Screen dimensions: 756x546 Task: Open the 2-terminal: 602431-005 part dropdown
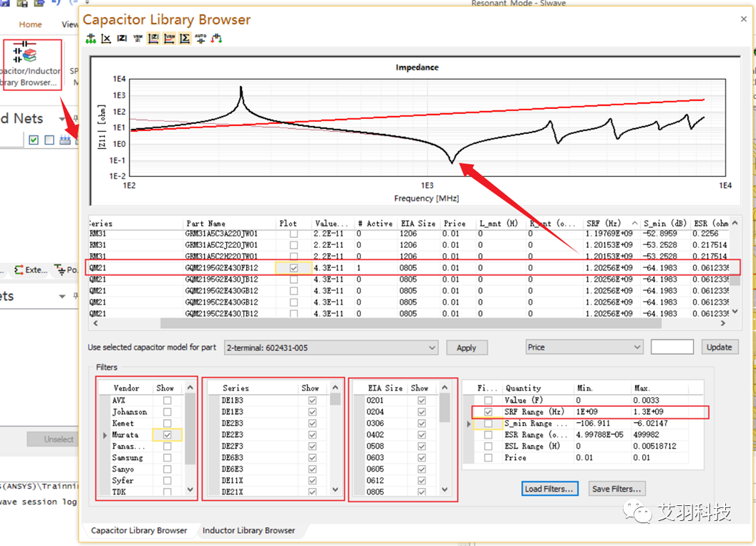tap(331, 348)
